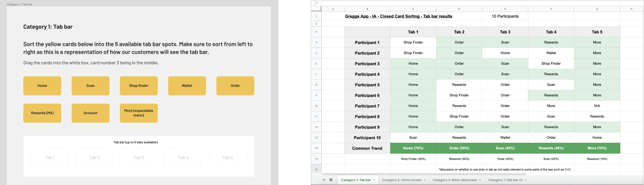Image resolution: width=644 pixels, height=185 pixels.
Task: Open Category 1: Tab bar sheet dropdown arrow
Action: click(x=374, y=180)
